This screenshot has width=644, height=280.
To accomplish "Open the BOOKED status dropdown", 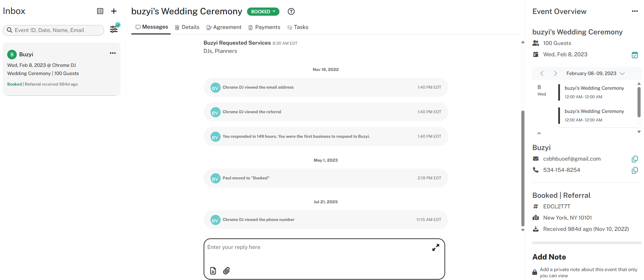I will click(263, 12).
